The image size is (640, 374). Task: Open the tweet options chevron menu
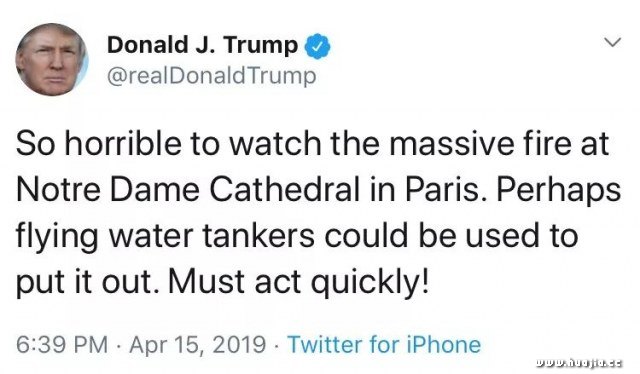612,42
